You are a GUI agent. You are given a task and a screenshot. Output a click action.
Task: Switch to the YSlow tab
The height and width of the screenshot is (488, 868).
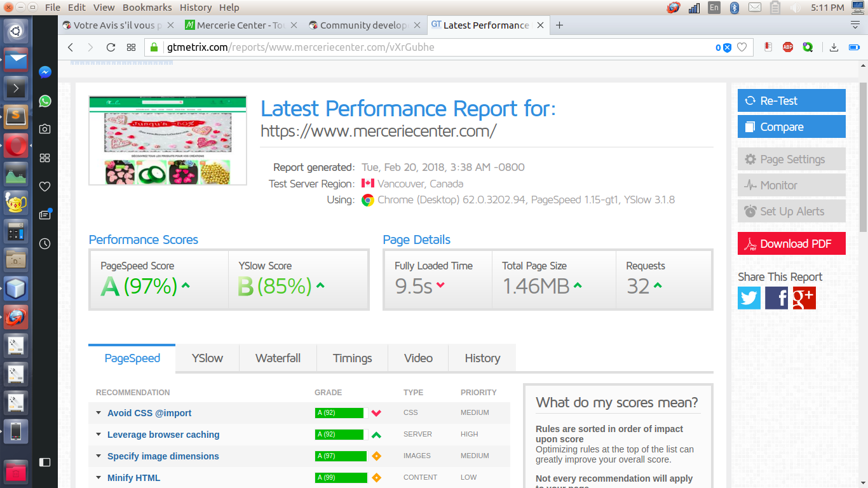(207, 358)
